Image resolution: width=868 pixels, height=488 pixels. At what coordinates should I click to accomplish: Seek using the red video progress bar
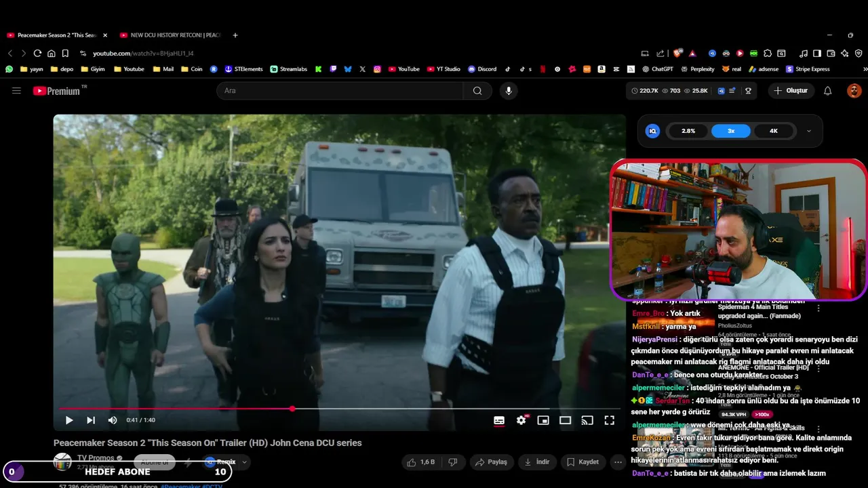coord(339,409)
